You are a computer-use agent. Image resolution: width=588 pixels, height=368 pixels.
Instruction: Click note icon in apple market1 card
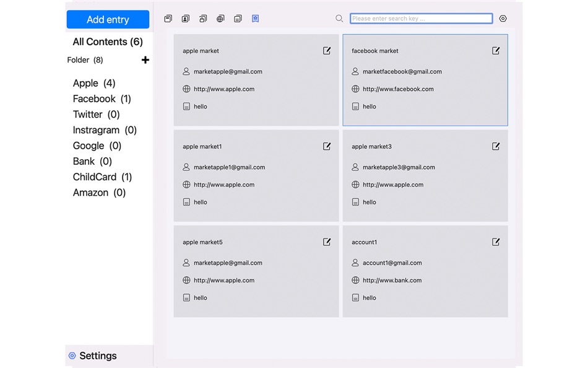point(186,202)
